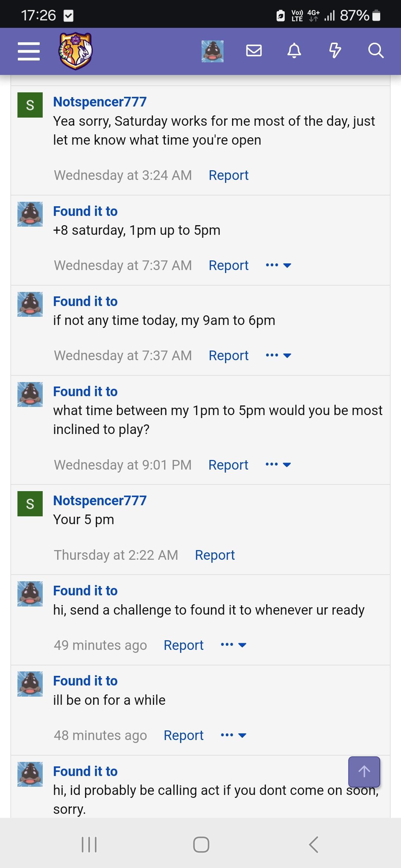Report the Wednesday 3:24 AM comment
401x868 pixels.
(229, 175)
